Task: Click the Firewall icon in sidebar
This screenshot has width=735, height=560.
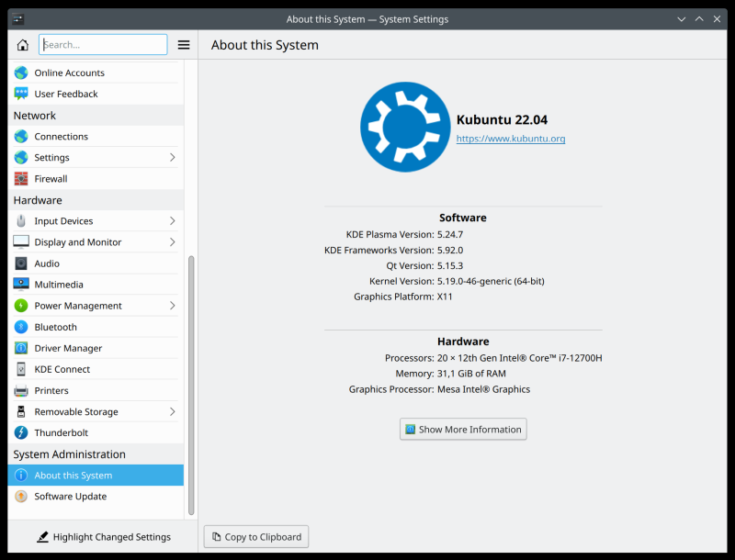Action: click(21, 179)
